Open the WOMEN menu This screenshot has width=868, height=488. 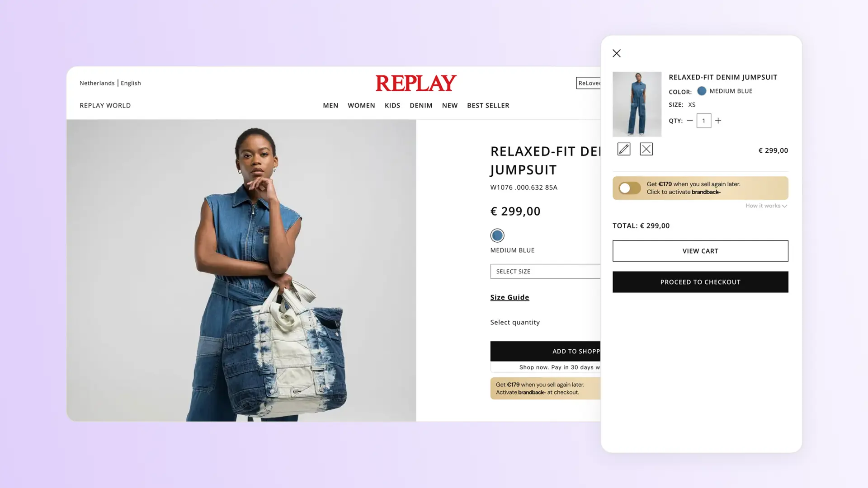click(361, 105)
